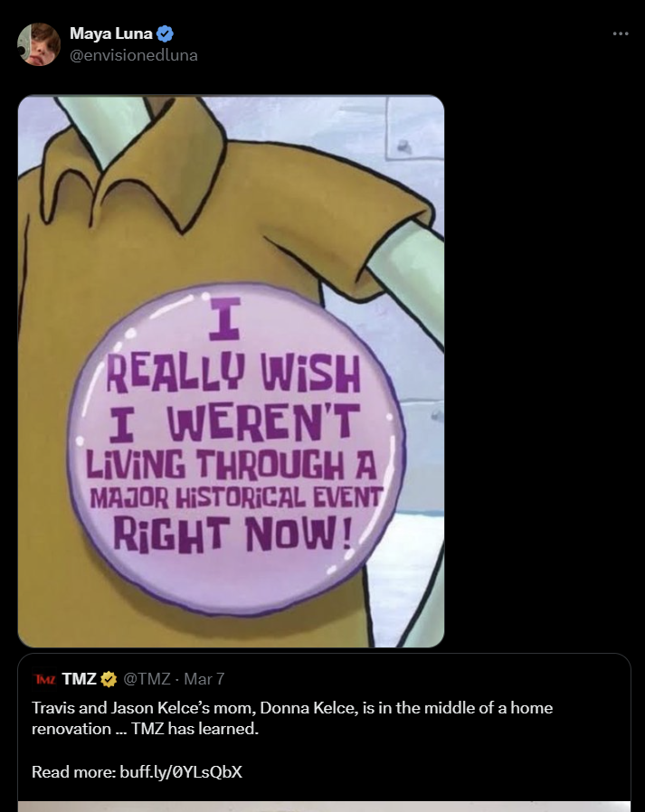The height and width of the screenshot is (812, 645).
Task: Click the TMZ logo avatar
Action: click(43, 678)
